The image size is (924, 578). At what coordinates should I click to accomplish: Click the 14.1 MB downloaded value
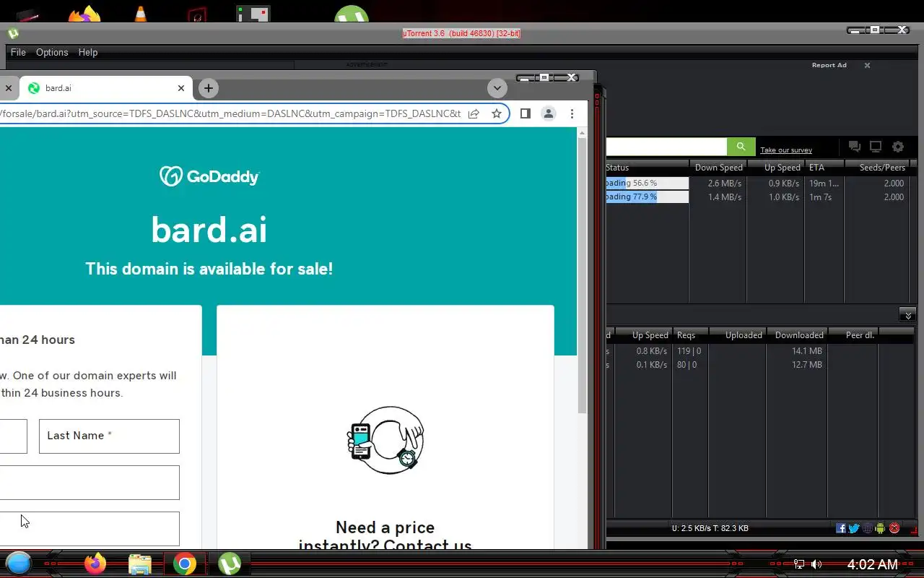806,351
